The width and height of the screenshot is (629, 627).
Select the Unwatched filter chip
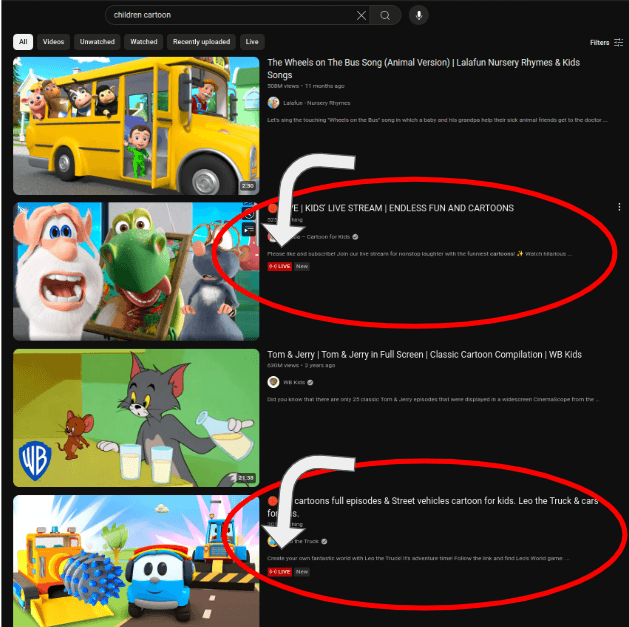(x=97, y=42)
